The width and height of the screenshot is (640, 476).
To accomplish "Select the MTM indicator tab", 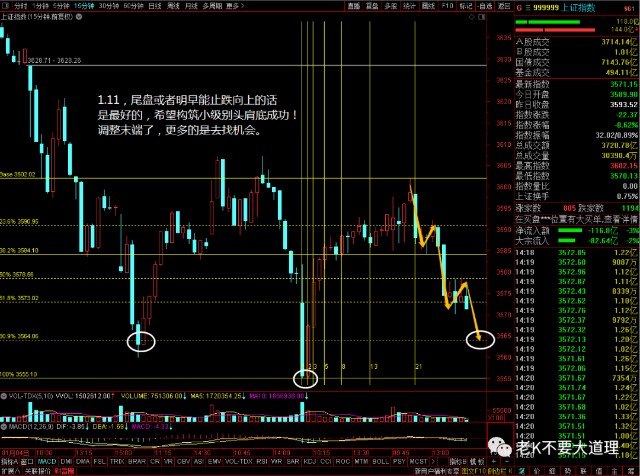I will pyautogui.click(x=361, y=461).
